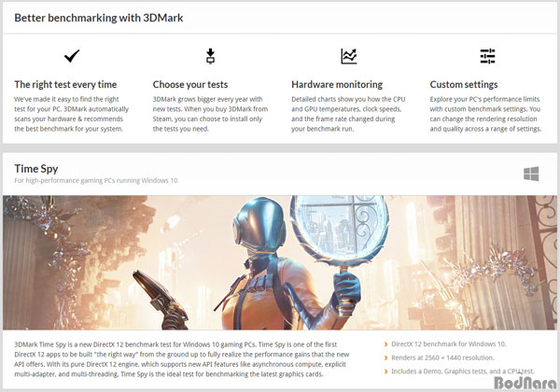This screenshot has width=560, height=392.
Task: Click the Hardware monitoring heading
Action: click(337, 85)
